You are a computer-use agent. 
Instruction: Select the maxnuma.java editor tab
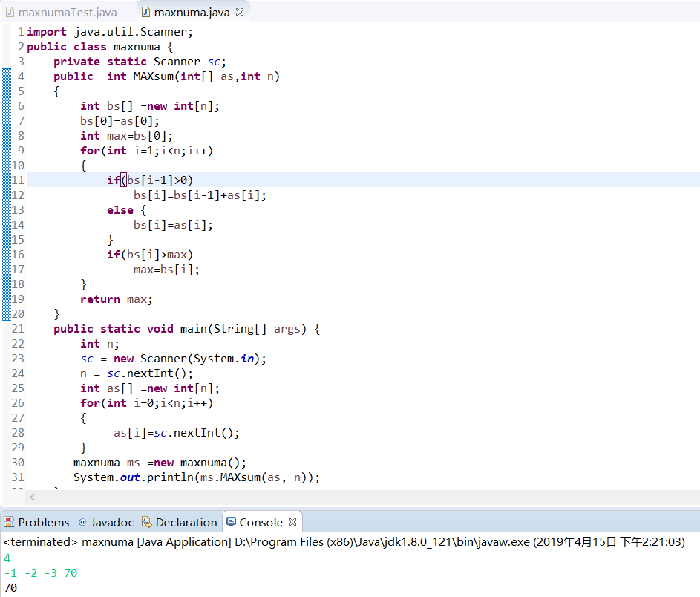(x=192, y=13)
